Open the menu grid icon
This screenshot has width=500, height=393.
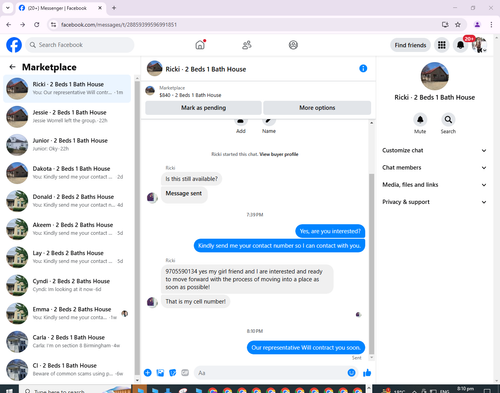pyautogui.click(x=442, y=45)
